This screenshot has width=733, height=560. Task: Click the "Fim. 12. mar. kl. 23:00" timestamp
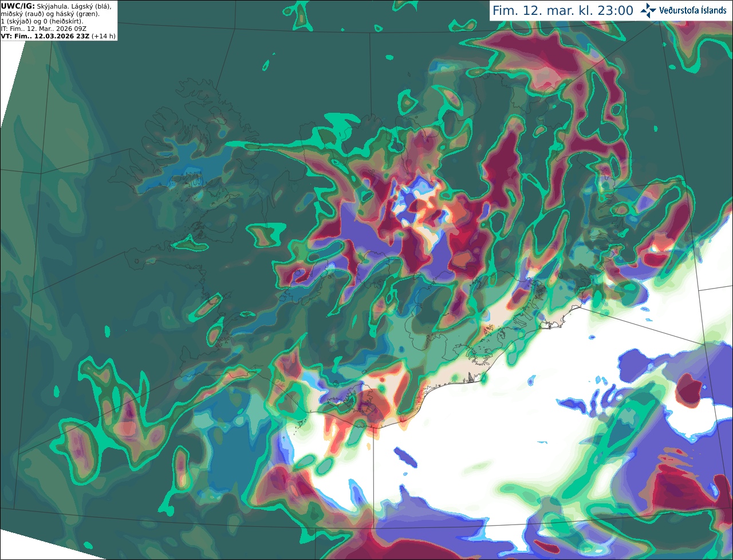point(563,10)
